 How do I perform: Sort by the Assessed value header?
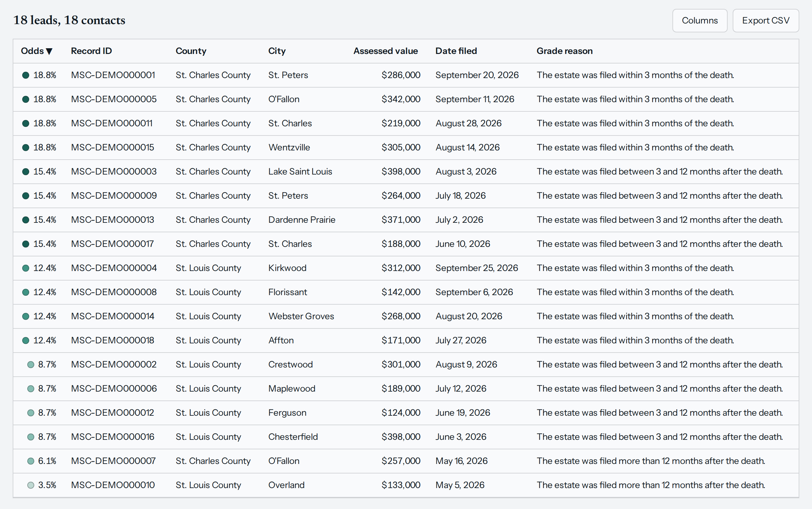pyautogui.click(x=386, y=51)
